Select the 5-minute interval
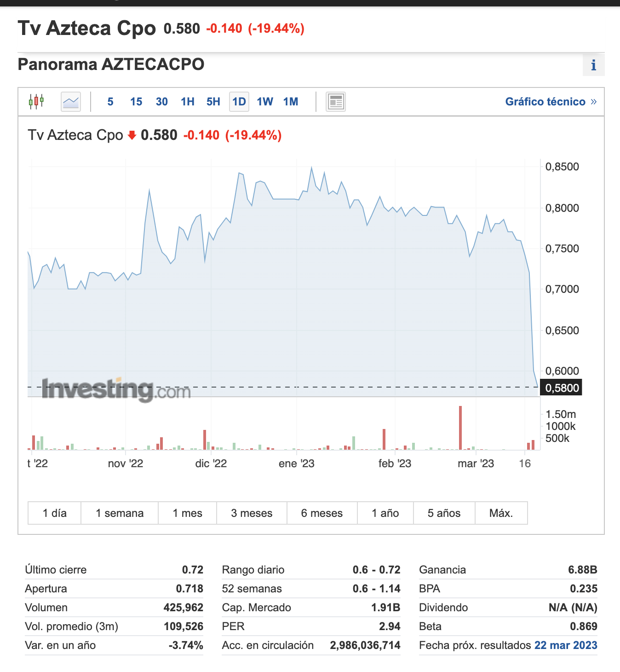The height and width of the screenshot is (672, 620). tap(110, 102)
